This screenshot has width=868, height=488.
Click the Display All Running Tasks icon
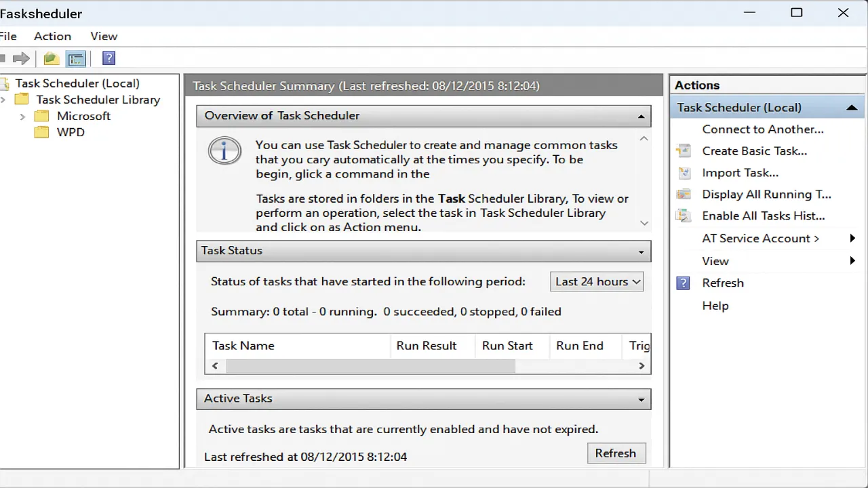(684, 195)
